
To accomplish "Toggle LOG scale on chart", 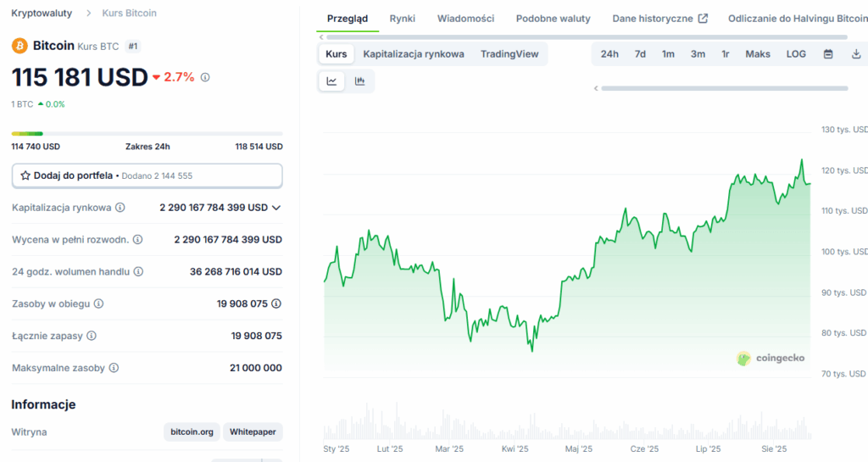I will click(796, 54).
